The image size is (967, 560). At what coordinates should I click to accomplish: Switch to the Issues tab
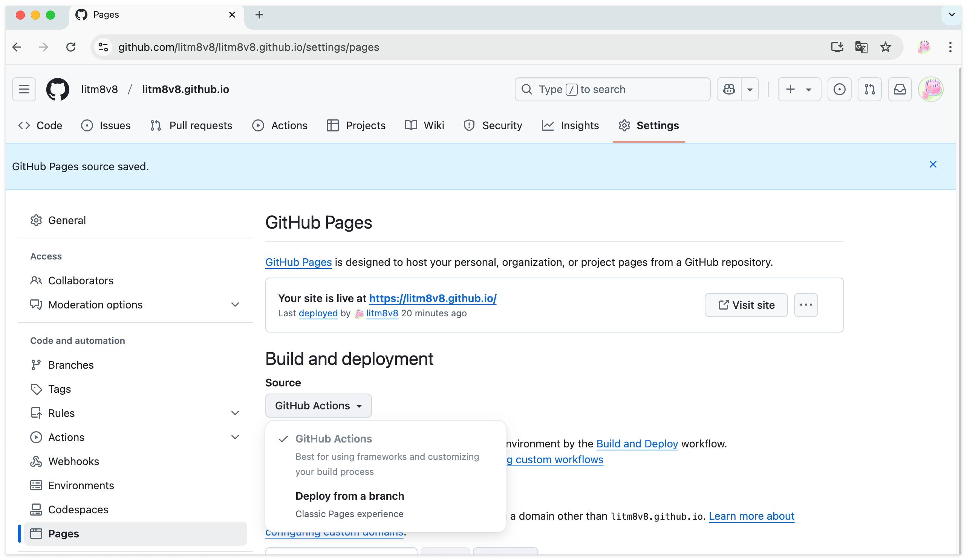click(x=106, y=125)
